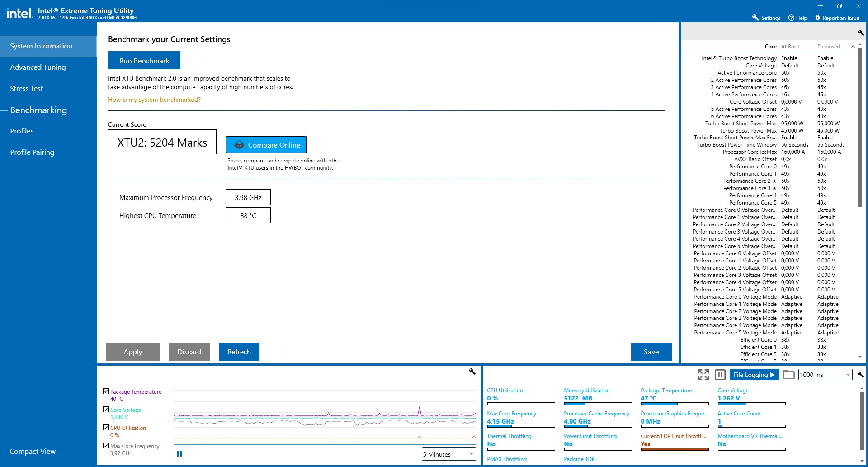Select the Turbo Boost Power Time Window row
Image resolution: width=868 pixels, height=467 pixels.
(770, 145)
